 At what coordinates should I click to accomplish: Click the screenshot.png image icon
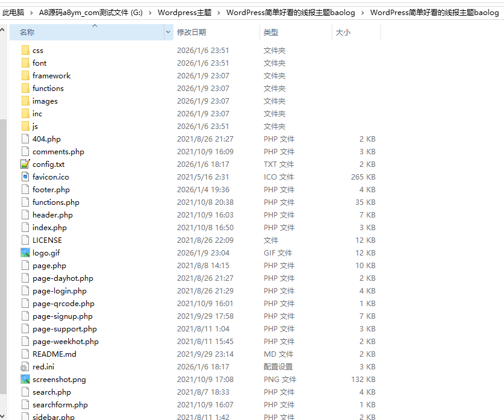pyautogui.click(x=25, y=380)
